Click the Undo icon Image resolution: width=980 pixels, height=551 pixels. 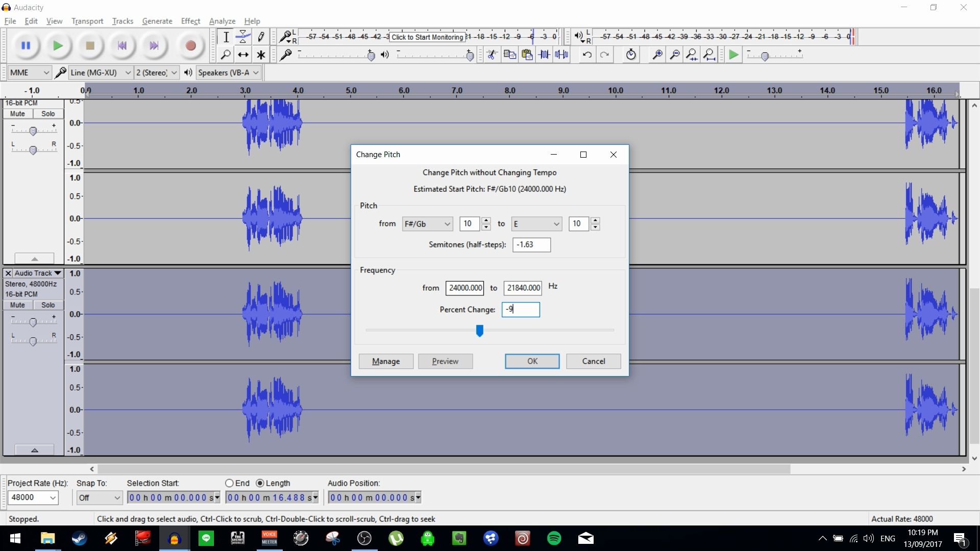point(587,55)
